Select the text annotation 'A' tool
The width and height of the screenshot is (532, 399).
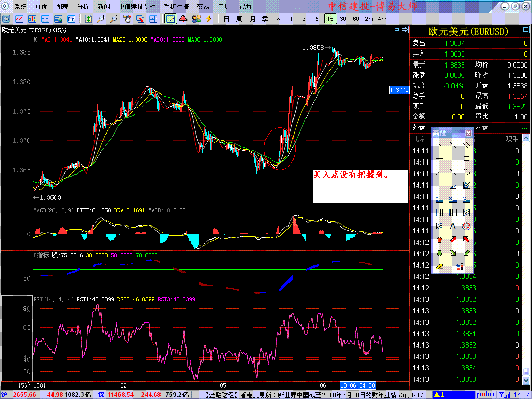[453, 226]
